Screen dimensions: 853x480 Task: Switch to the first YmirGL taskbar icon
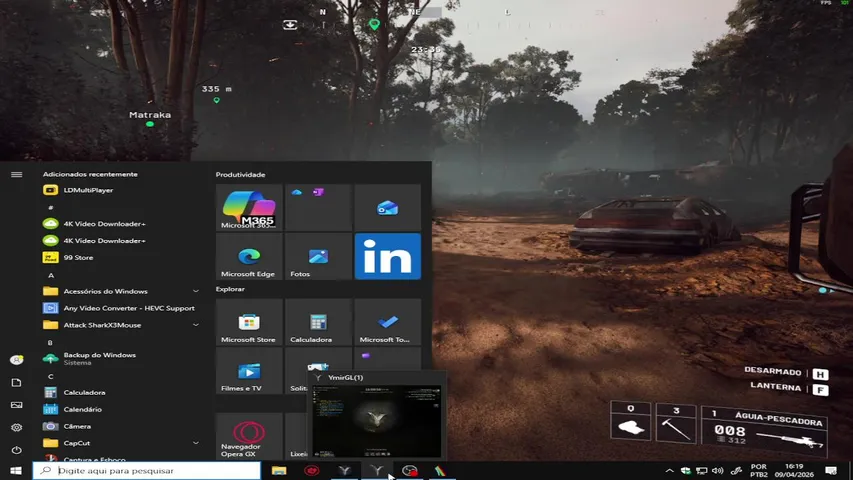pos(344,471)
